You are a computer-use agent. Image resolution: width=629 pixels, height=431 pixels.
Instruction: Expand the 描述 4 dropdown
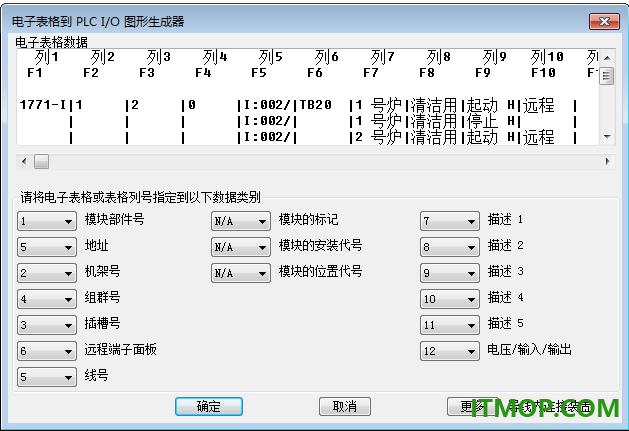click(x=450, y=299)
